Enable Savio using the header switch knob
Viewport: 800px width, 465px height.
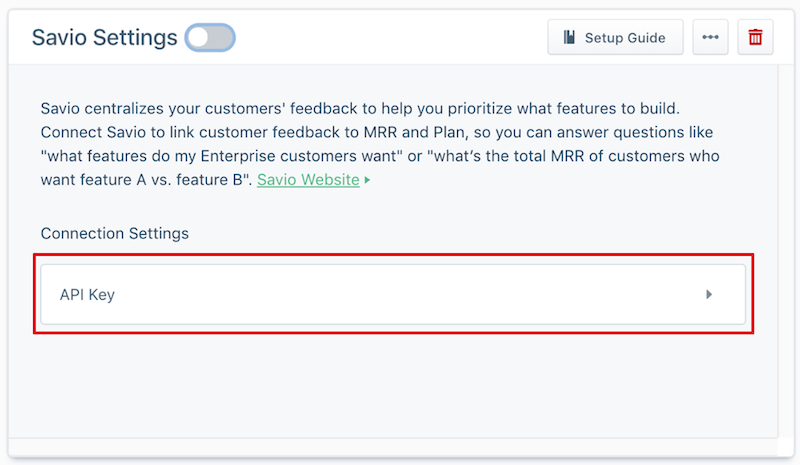199,37
